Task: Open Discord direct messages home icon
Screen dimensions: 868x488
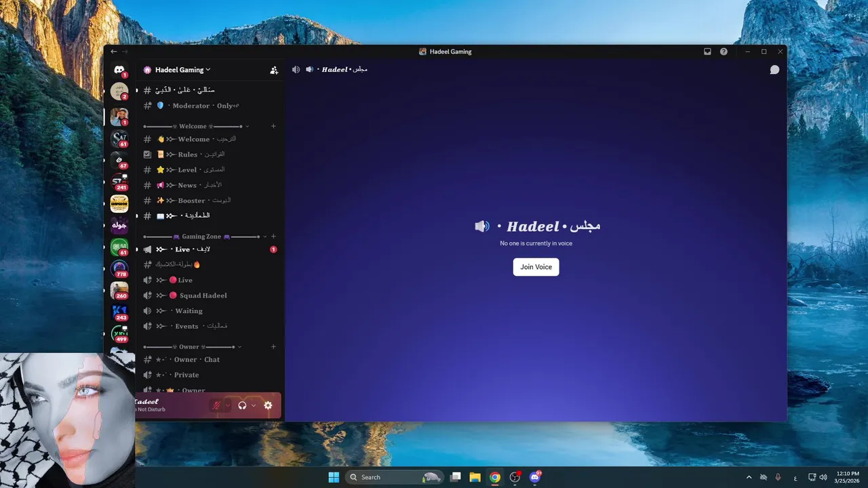Action: (x=119, y=70)
